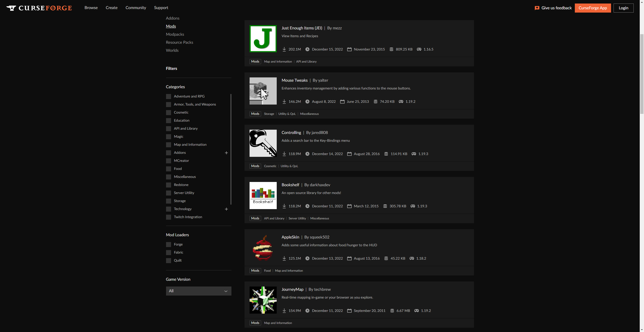Open the Community menu

coord(136,8)
